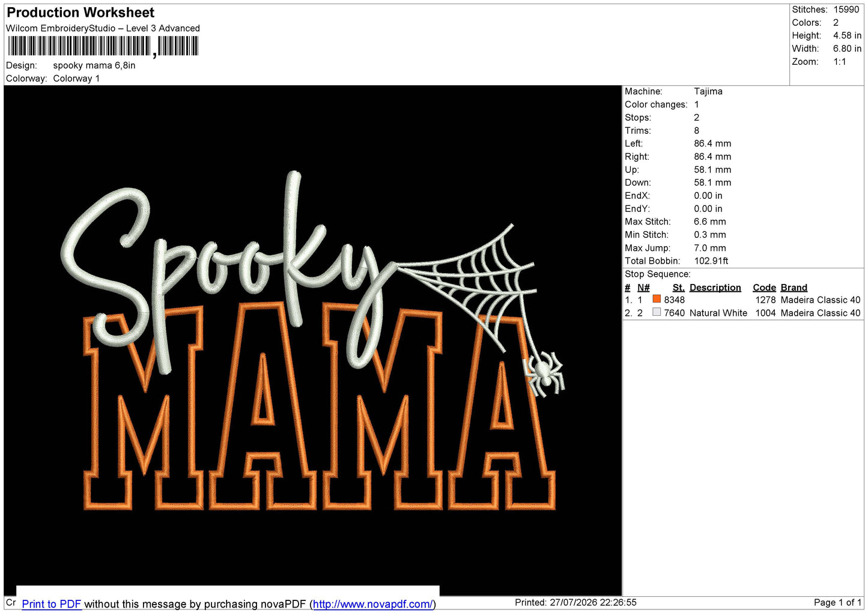The image size is (868, 613).
Task: Click the Spooky Mama embroidery preview
Action: (x=312, y=340)
